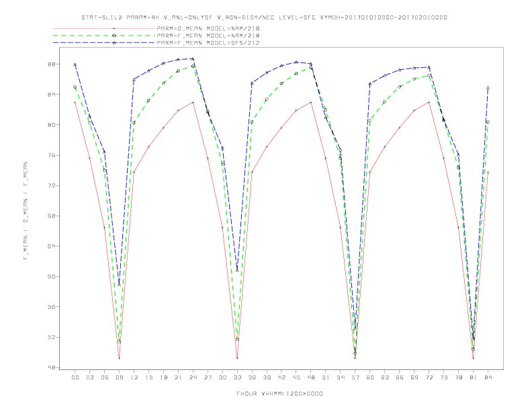Click x-axis tick label 15
The image size is (532, 411).
coord(149,377)
